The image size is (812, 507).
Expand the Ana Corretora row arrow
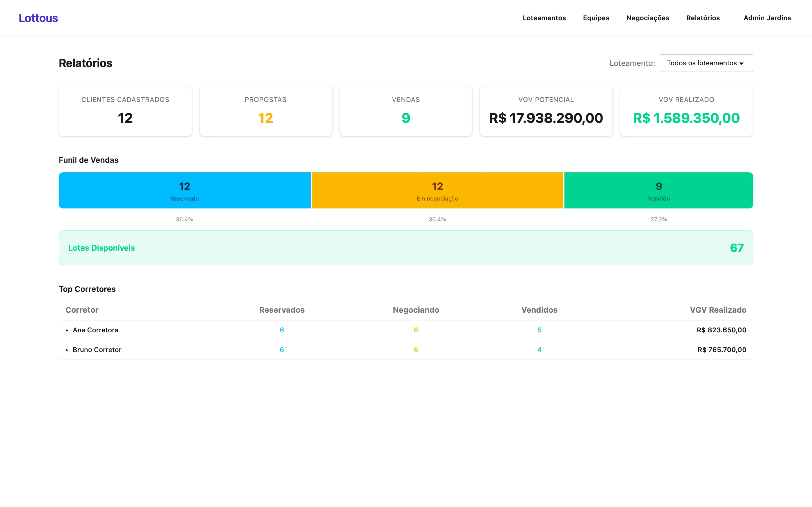[67, 330]
